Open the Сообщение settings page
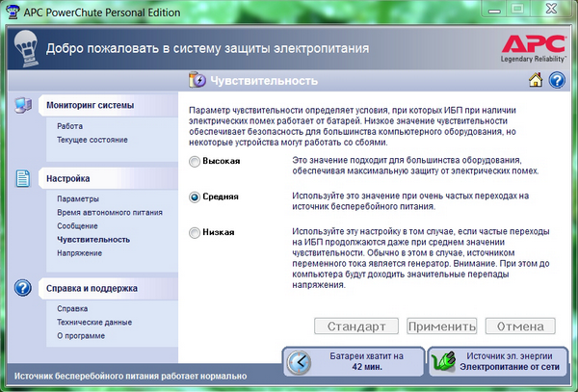 tap(77, 225)
